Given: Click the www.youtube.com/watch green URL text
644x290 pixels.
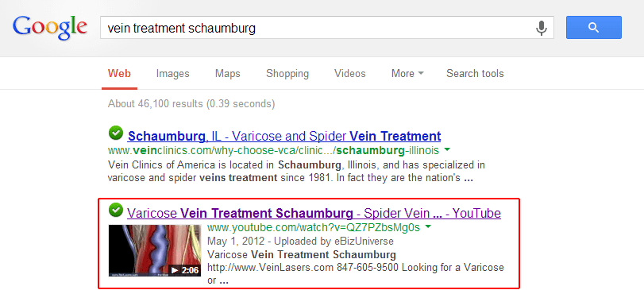Looking at the screenshot, I should point(314,226).
